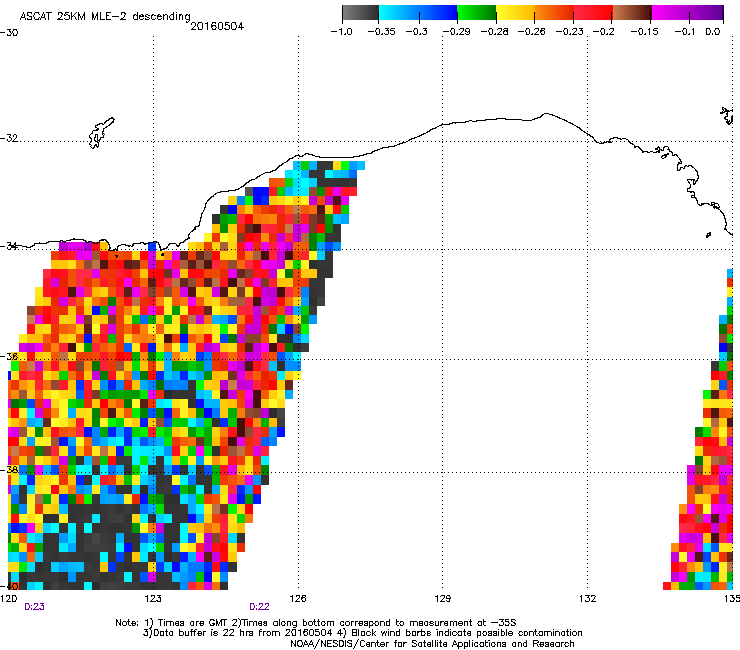This screenshot has height=650, width=740.
Task: Click the title 'ASCAT 25KM MLE-2 descending'
Action: 105,17
